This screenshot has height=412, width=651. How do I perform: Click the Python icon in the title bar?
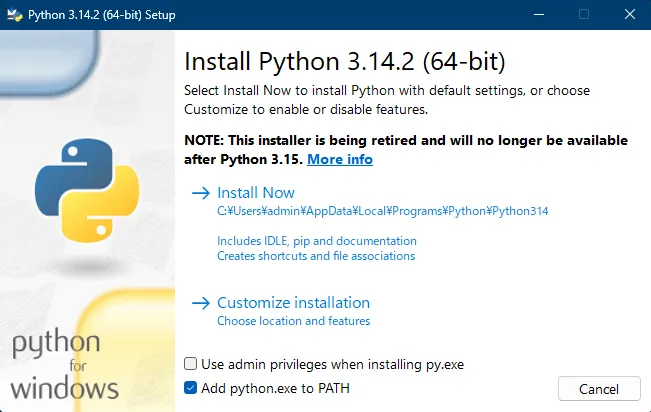click(x=13, y=14)
